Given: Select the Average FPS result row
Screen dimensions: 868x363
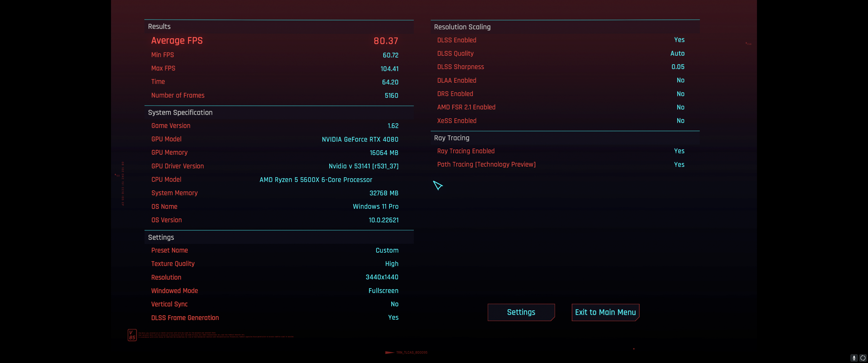Looking at the screenshot, I should coord(274,41).
